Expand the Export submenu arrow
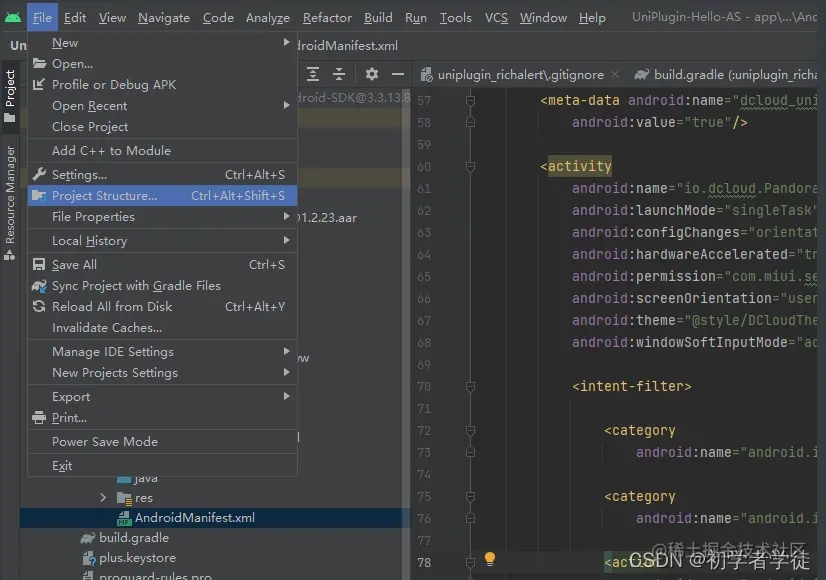The height and width of the screenshot is (580, 826). point(287,396)
